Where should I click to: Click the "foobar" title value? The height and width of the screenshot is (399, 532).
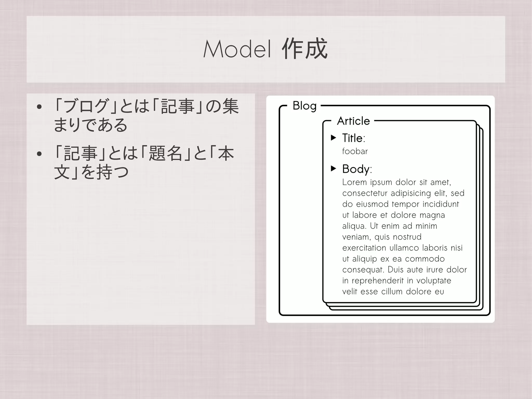click(x=355, y=151)
